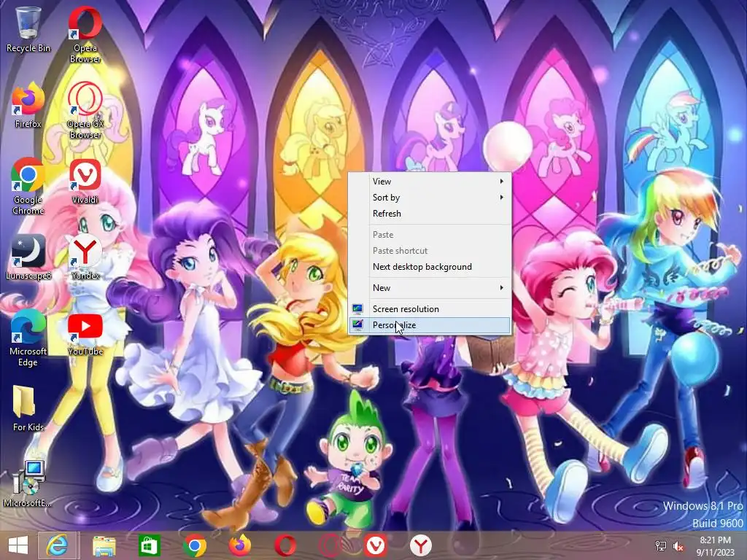The height and width of the screenshot is (560, 747).
Task: Select the Vivaldi desktop shortcut
Action: click(85, 181)
